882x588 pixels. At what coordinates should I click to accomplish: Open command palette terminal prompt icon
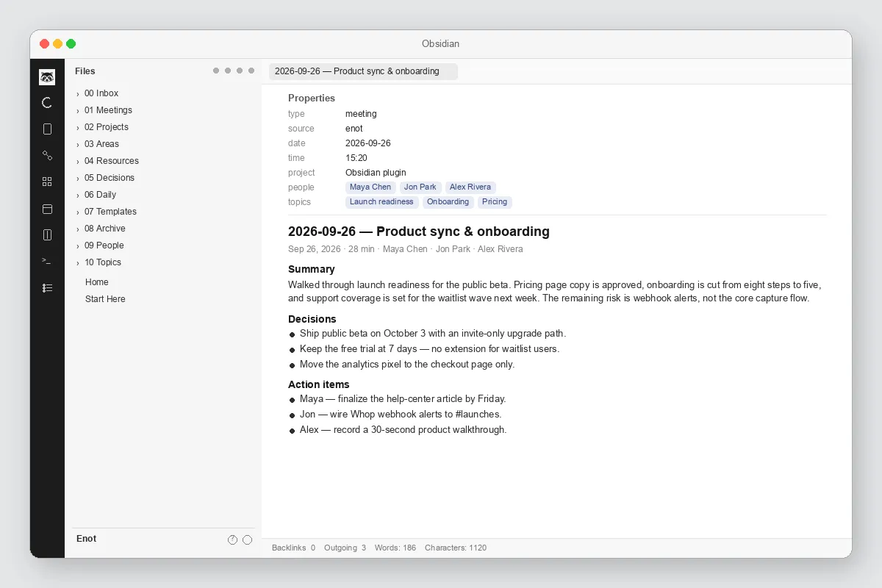click(x=47, y=261)
